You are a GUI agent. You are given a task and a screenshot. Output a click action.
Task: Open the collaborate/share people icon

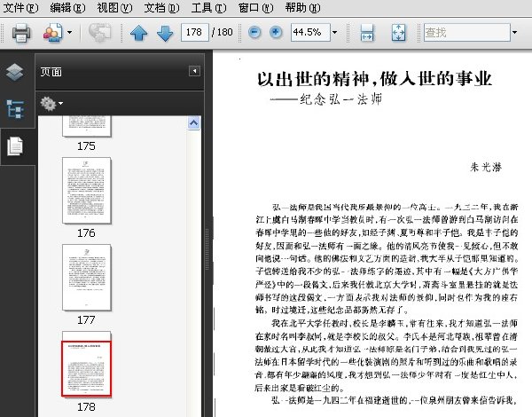coord(52,33)
